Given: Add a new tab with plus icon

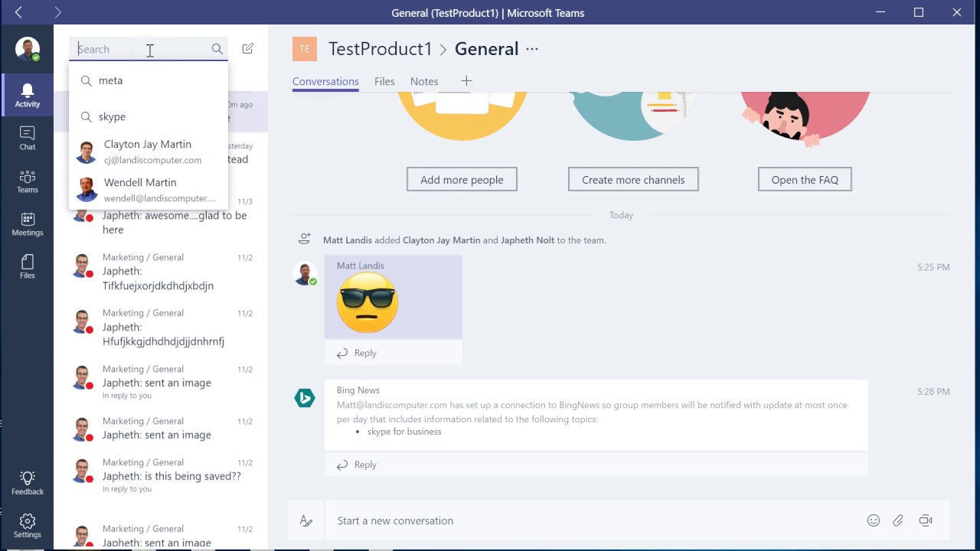Looking at the screenshot, I should pos(466,80).
